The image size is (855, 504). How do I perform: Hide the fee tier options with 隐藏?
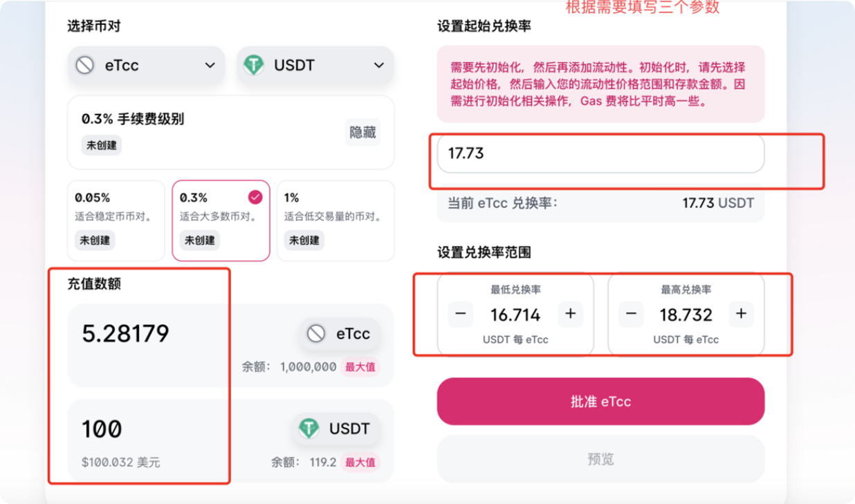tap(362, 132)
